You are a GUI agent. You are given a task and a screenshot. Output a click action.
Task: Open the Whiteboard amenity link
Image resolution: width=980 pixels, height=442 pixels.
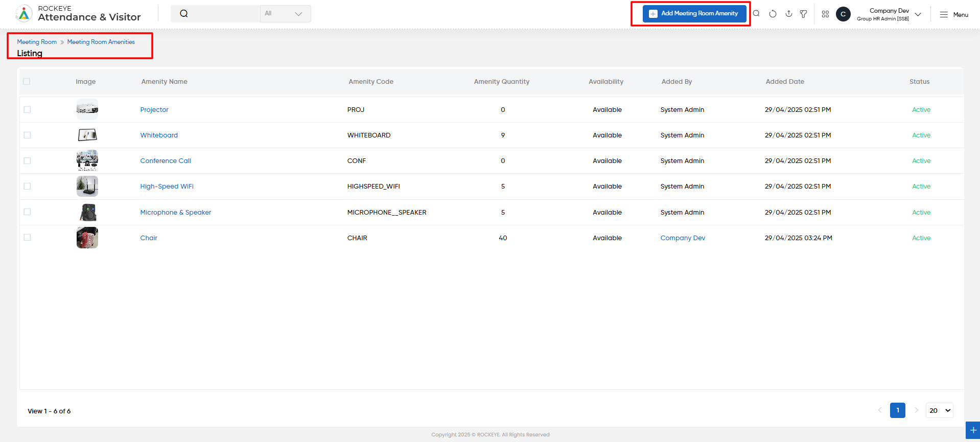click(x=159, y=135)
